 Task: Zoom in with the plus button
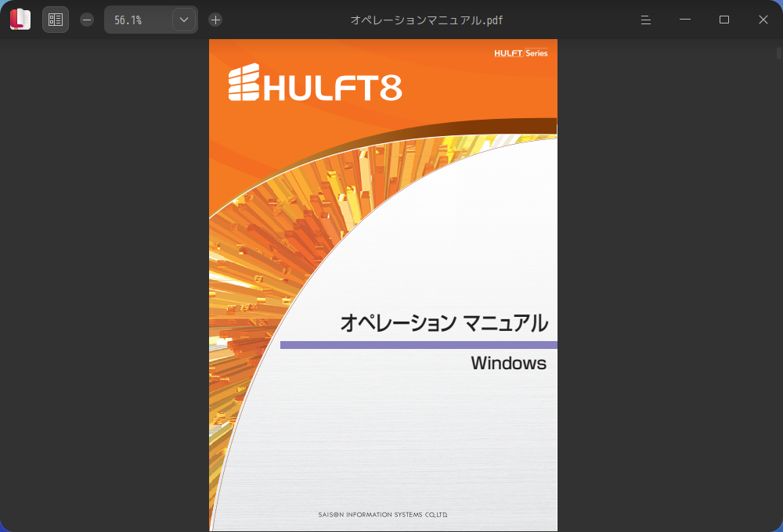215,20
